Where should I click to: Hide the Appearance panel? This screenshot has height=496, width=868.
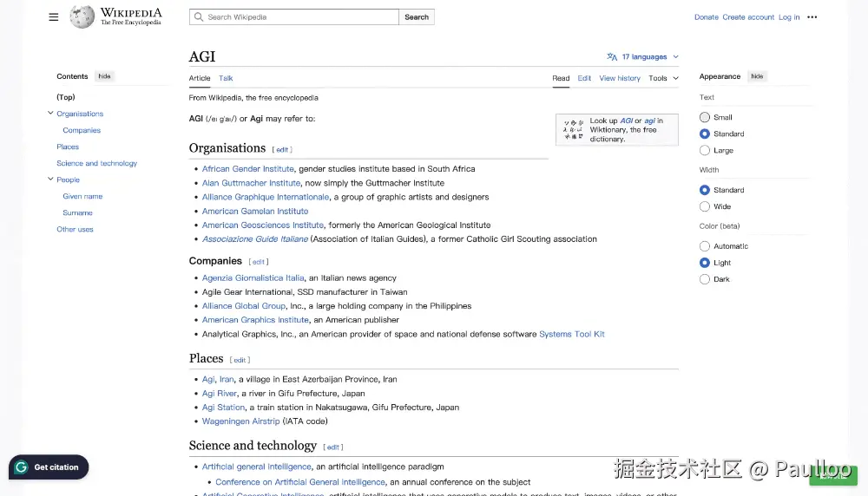pos(757,76)
